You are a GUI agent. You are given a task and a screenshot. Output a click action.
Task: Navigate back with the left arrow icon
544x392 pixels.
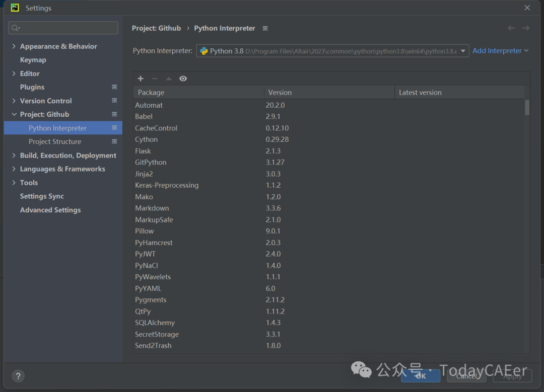click(511, 28)
